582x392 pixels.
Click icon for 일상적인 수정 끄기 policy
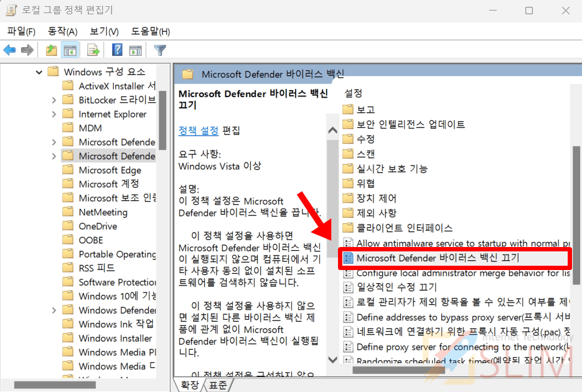click(x=348, y=287)
